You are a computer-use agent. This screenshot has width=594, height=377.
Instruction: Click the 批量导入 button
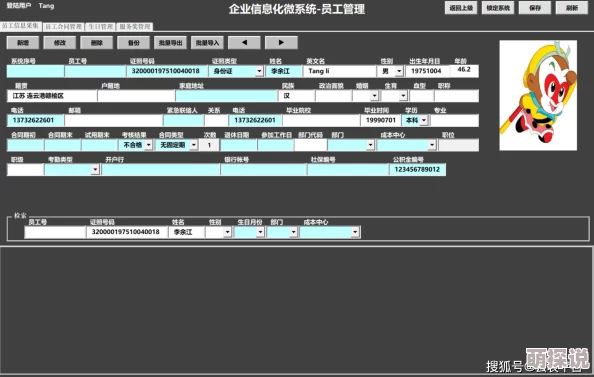(x=207, y=42)
